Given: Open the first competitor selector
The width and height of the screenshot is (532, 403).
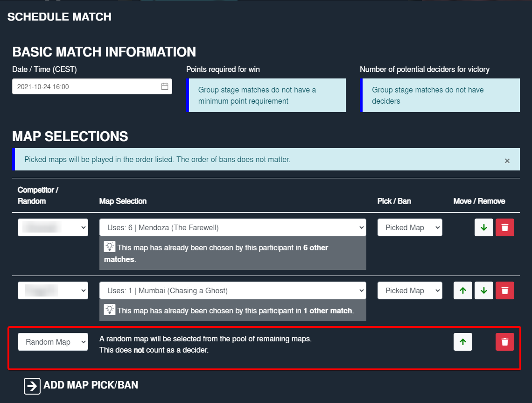Looking at the screenshot, I should 53,227.
